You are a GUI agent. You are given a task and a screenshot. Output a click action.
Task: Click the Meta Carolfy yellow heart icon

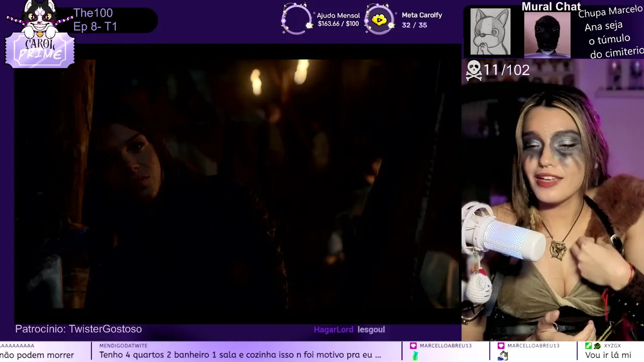point(379,20)
